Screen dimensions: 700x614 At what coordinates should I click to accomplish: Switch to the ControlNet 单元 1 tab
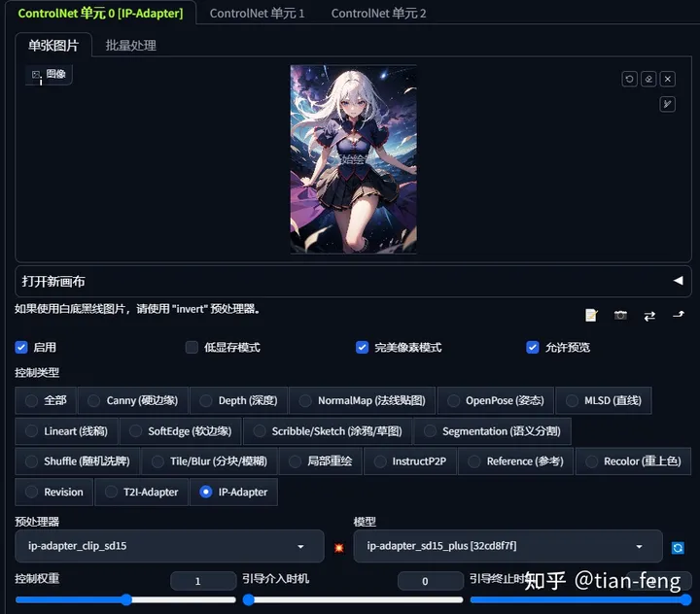coord(257,14)
